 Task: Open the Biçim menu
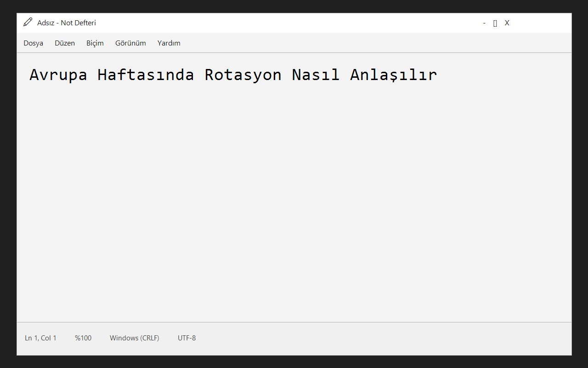click(x=95, y=43)
